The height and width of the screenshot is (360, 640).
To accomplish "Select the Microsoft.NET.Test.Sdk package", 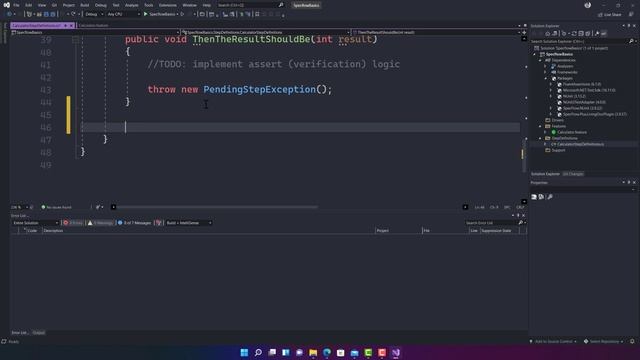I will [589, 90].
